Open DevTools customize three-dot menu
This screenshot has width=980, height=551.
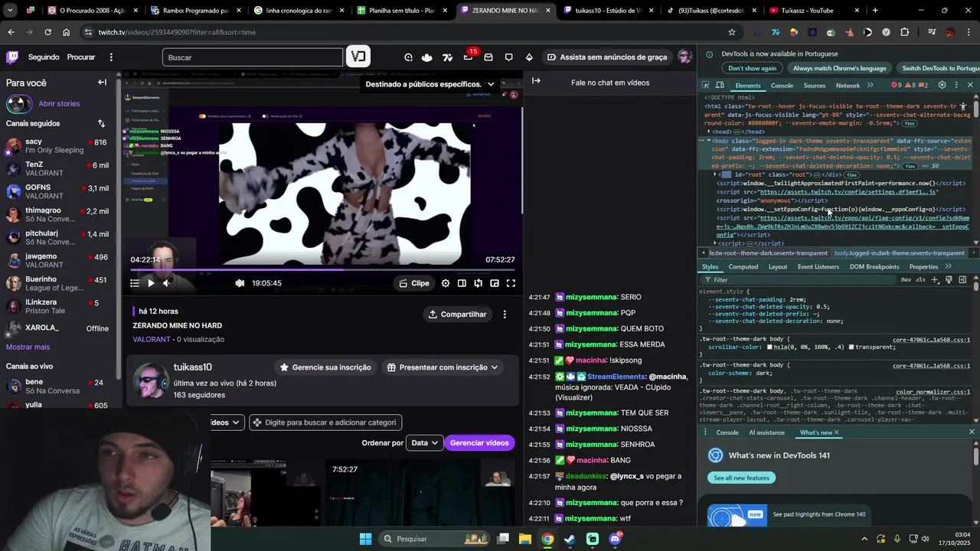[956, 85]
